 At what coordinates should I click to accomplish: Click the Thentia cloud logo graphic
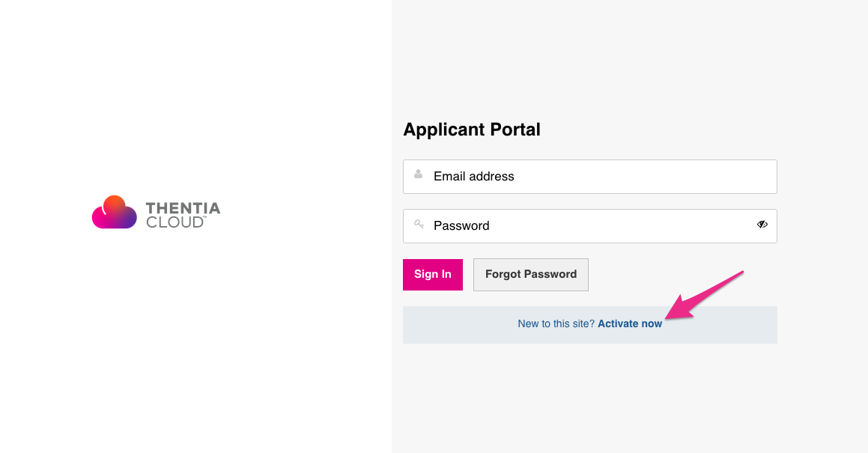pyautogui.click(x=114, y=212)
